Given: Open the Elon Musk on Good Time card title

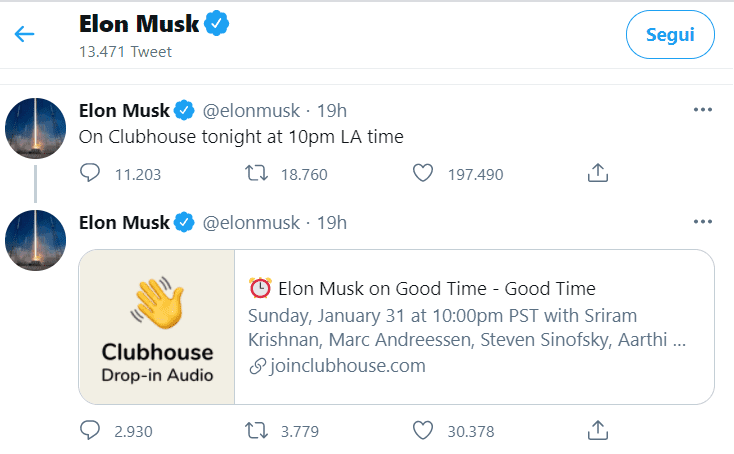Looking at the screenshot, I should [423, 289].
